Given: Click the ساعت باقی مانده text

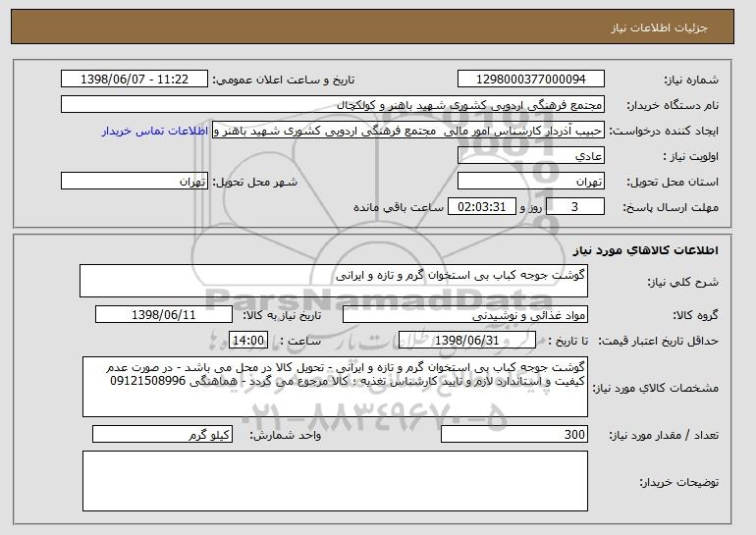Looking at the screenshot, I should 399,207.
